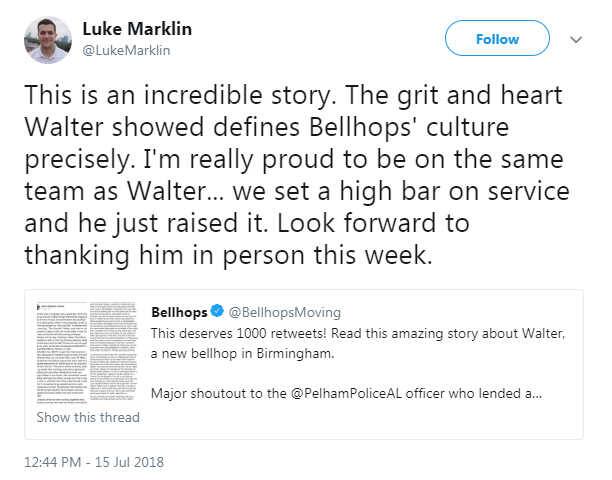Open the tweet options chevron menu
This screenshot has width=612, height=480.
(576, 39)
